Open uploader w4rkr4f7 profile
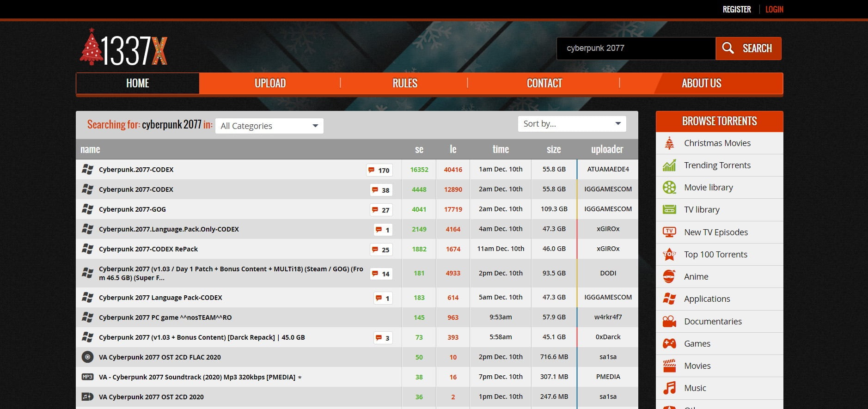 [x=608, y=317]
